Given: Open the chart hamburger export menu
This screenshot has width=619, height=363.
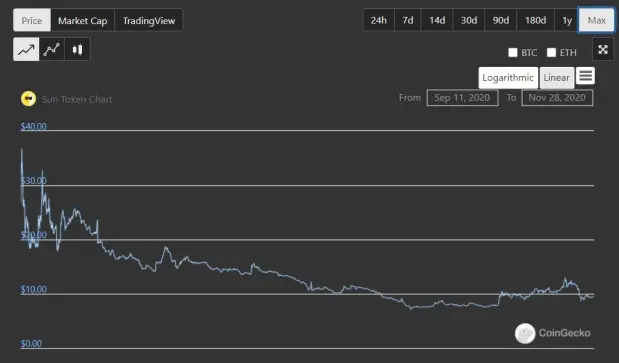Looking at the screenshot, I should pos(585,76).
